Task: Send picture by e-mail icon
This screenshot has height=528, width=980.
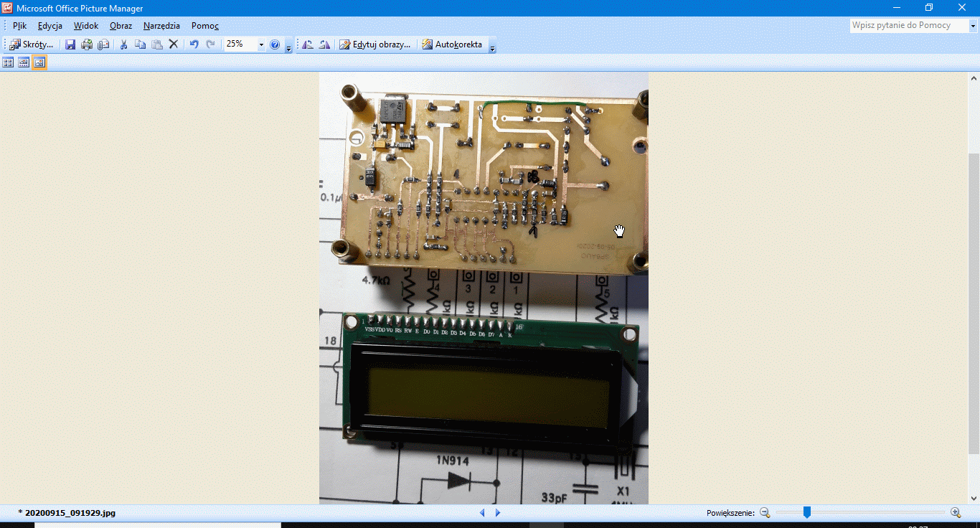Action: coord(103,44)
